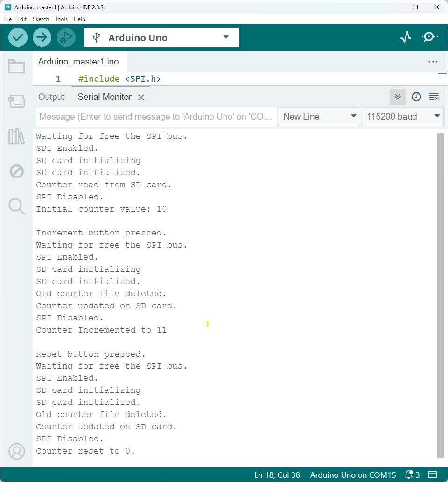Start debugging with the debug button
Screen dimensions: 448x482
[x=66, y=37]
